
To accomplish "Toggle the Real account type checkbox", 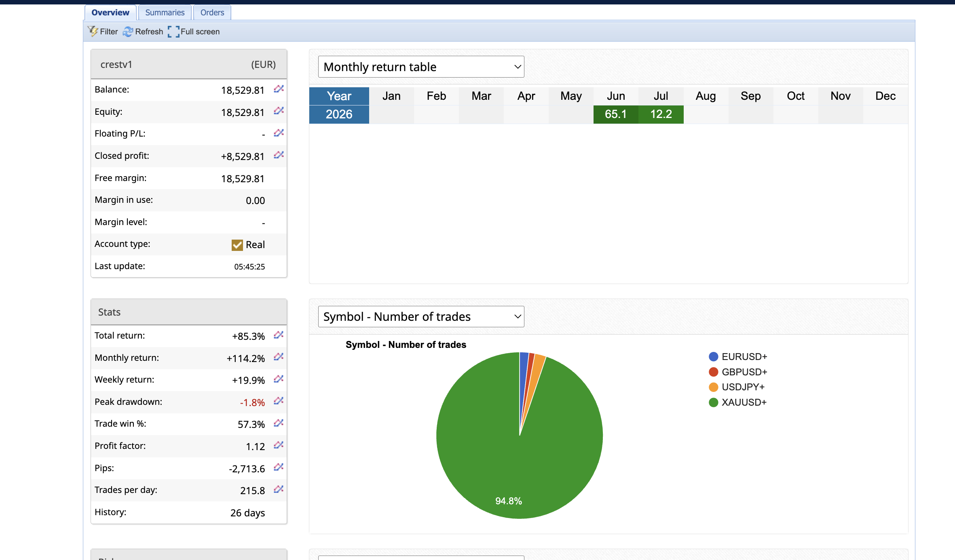I will [237, 245].
